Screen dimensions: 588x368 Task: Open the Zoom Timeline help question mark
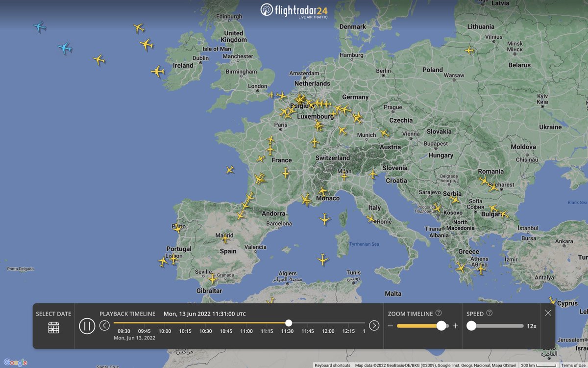click(439, 313)
